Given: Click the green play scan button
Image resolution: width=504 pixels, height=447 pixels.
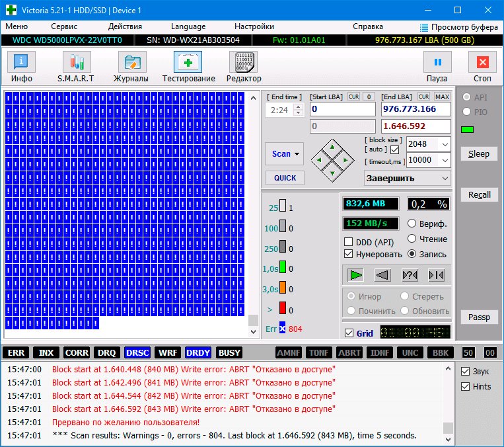Looking at the screenshot, I should pyautogui.click(x=356, y=274).
